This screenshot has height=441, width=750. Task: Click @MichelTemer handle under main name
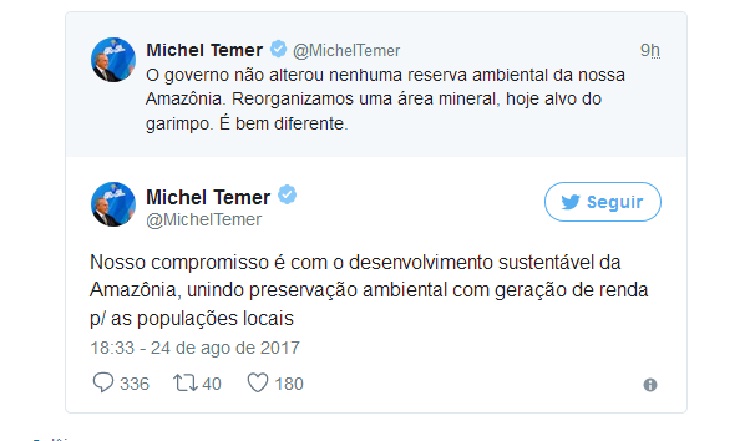(x=204, y=220)
